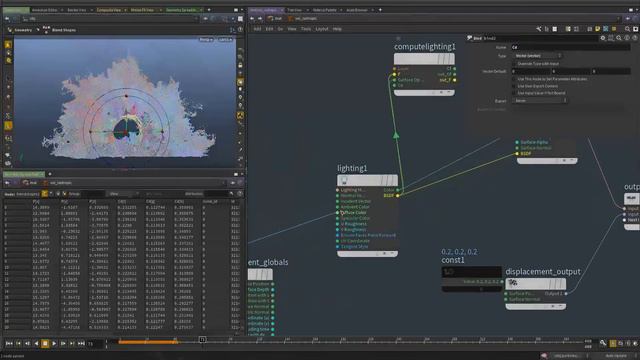The height and width of the screenshot is (360, 640).
Task: Select the displacement_output node
Action: click(536, 284)
